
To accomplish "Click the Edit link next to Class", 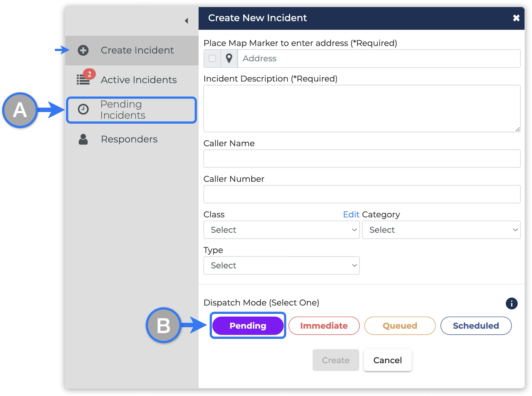I will point(351,214).
